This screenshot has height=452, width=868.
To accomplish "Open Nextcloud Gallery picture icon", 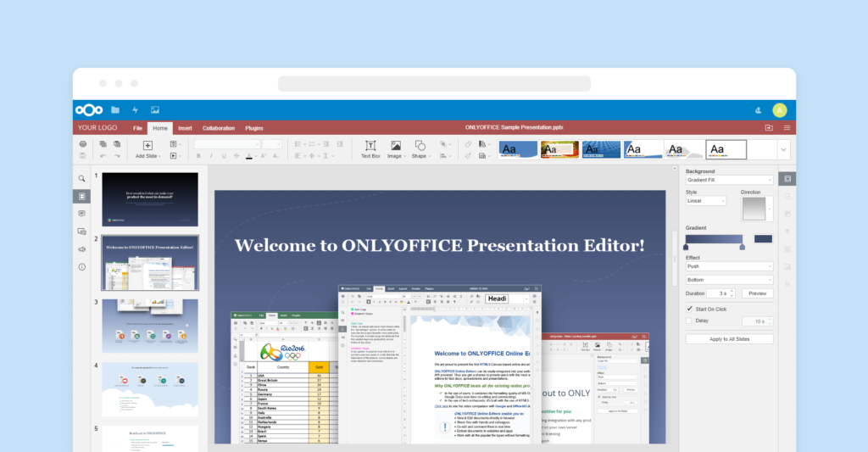I will pyautogui.click(x=155, y=110).
